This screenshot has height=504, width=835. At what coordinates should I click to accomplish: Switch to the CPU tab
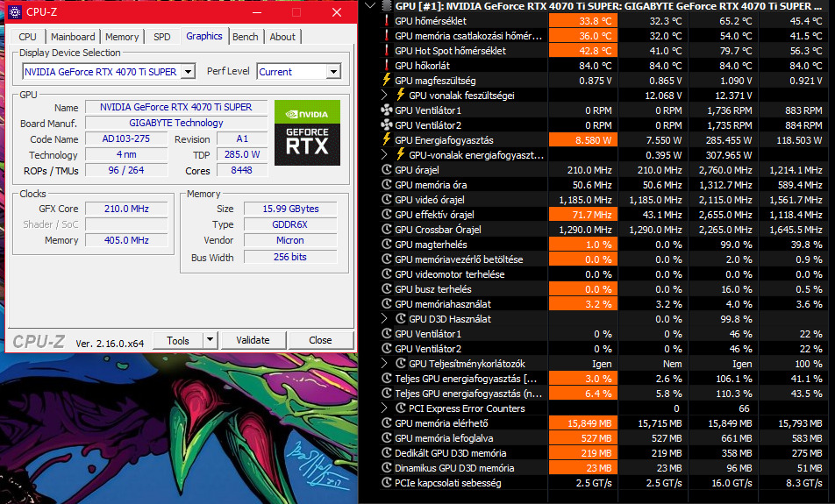tap(28, 37)
